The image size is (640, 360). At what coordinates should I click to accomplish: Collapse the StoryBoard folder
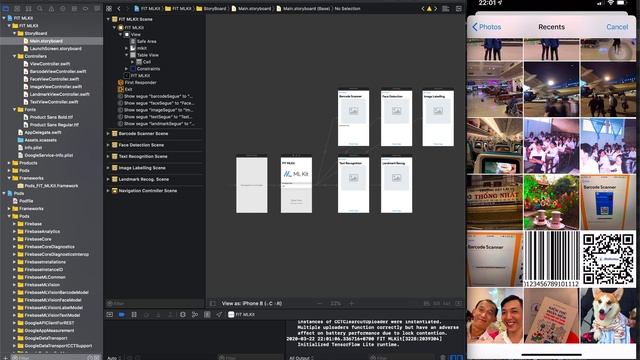[15, 33]
